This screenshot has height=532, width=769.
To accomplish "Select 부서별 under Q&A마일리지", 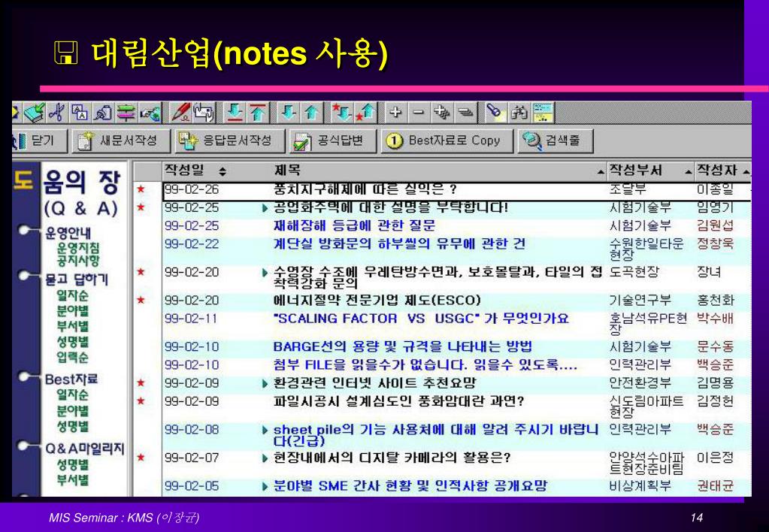I will pyautogui.click(x=73, y=479).
